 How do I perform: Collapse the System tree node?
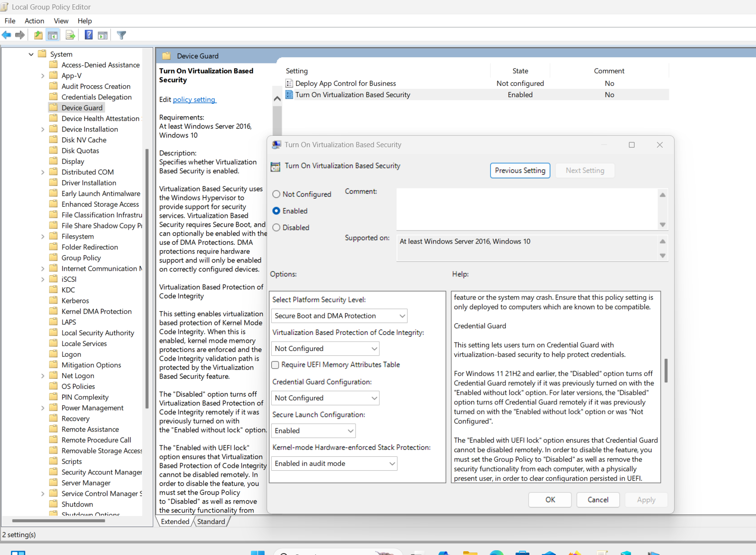pos(31,54)
